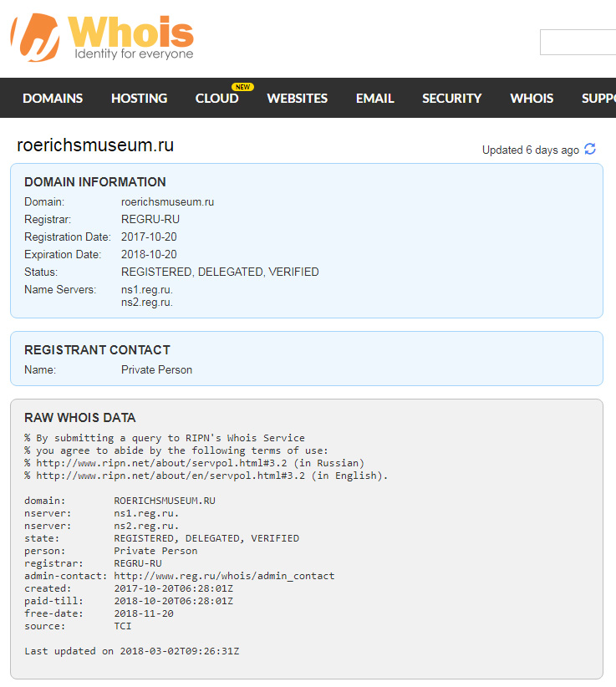This screenshot has width=616, height=687.
Task: Open the SECURITY menu
Action: 451,98
